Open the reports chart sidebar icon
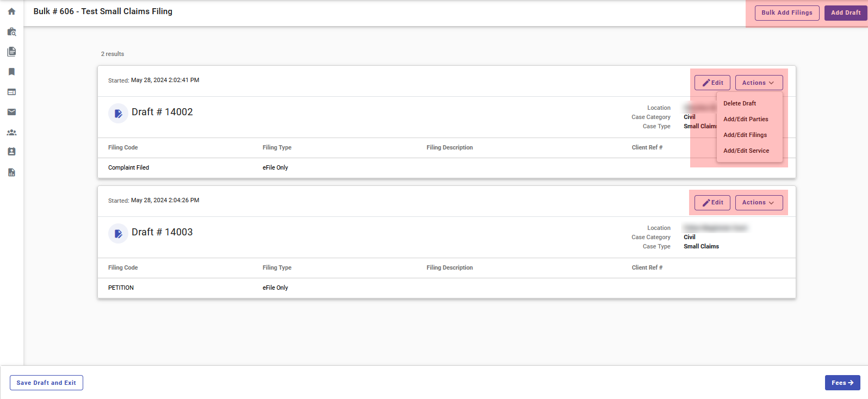Viewport: 868px width, 399px height. pyautogui.click(x=11, y=172)
